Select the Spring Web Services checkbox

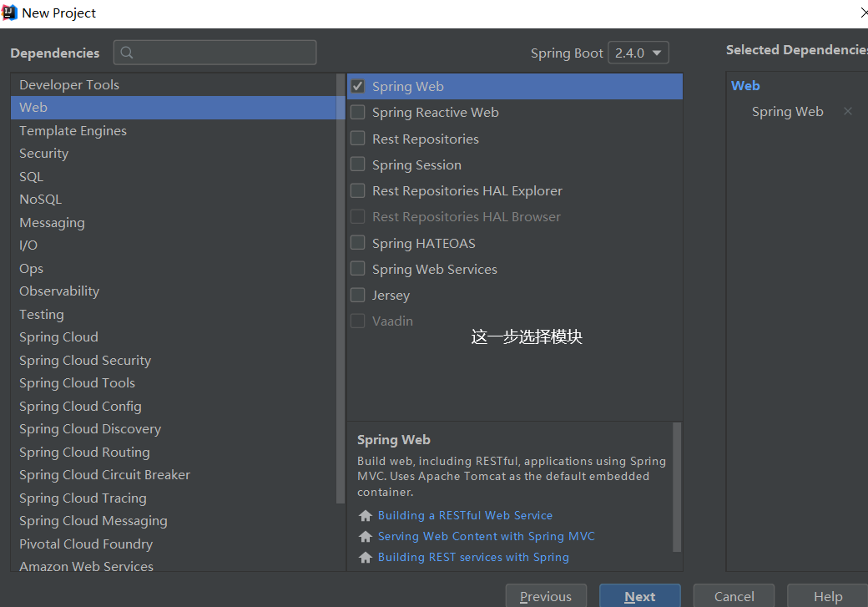[358, 269]
